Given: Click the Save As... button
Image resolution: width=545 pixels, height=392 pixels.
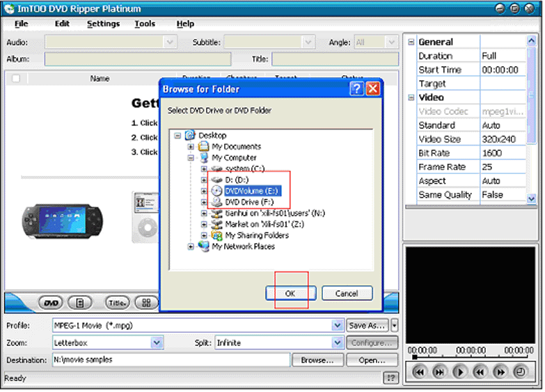Looking at the screenshot, I should click(368, 327).
